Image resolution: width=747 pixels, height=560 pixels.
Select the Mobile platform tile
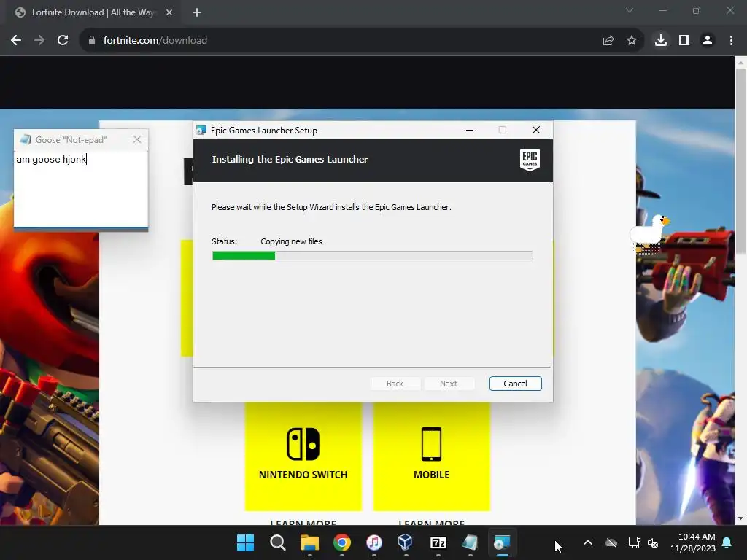pos(431,456)
